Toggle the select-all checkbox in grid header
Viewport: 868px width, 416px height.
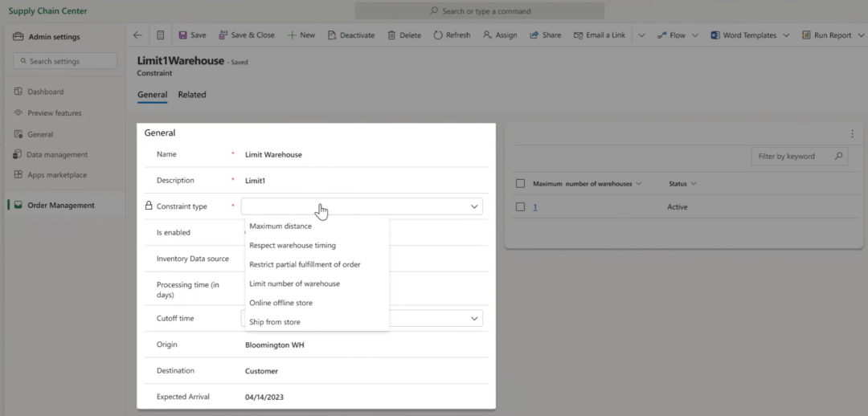(521, 184)
